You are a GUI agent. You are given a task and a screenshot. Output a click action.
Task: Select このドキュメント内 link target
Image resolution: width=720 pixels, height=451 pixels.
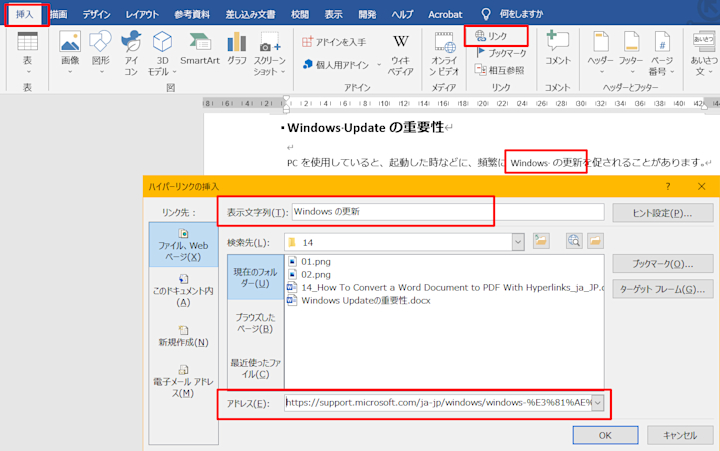click(183, 291)
